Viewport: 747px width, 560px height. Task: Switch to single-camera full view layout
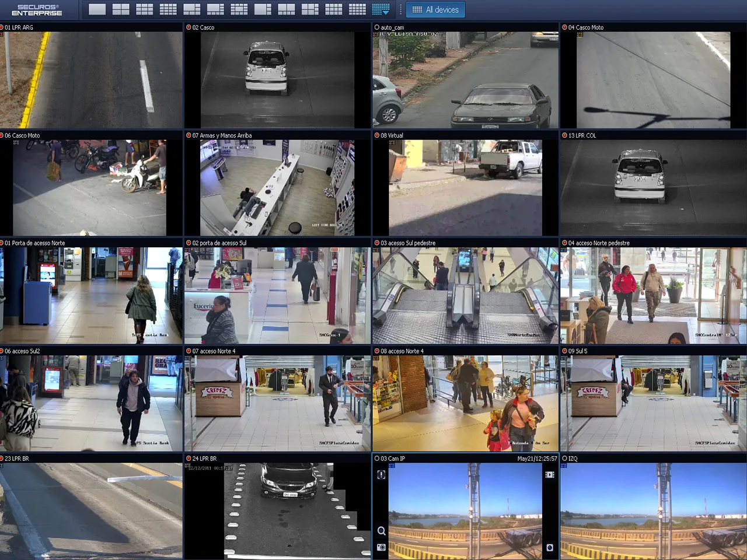point(97,9)
